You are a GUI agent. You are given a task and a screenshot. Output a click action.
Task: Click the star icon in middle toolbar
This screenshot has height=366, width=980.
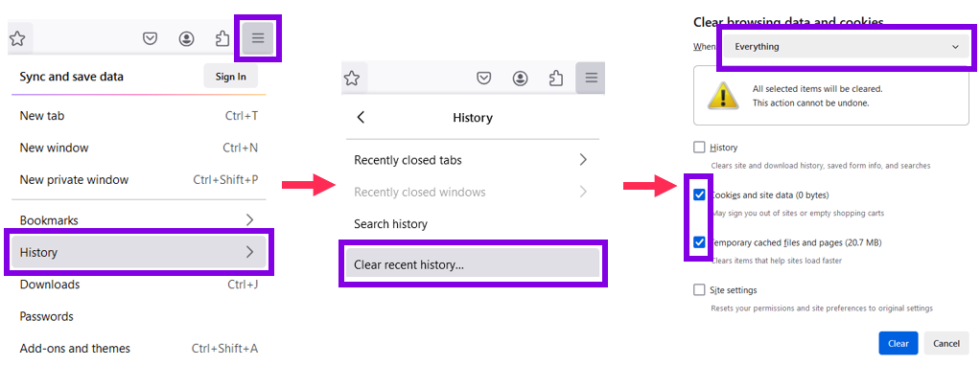353,78
